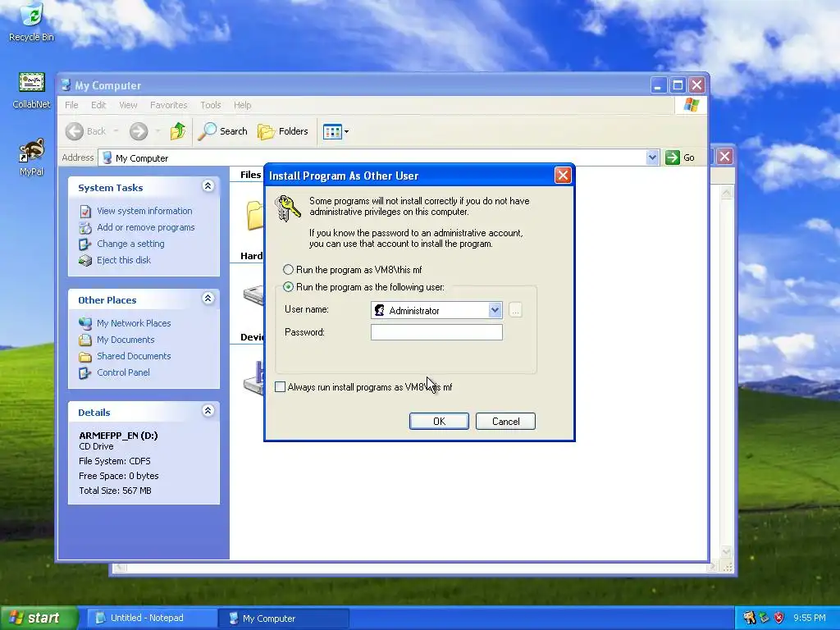Viewport: 840px width, 630px height.
Task: Click the taskbar clock 9:55 PM
Action: [809, 619]
